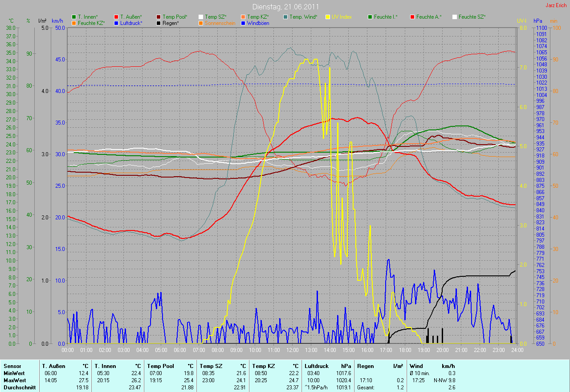570x392 pixels.
Task: Click the 'Sensor' header in the table
Action: 12,366
